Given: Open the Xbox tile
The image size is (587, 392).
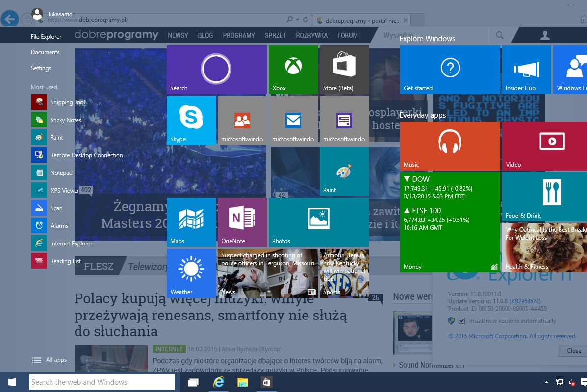Looking at the screenshot, I should [x=293, y=70].
